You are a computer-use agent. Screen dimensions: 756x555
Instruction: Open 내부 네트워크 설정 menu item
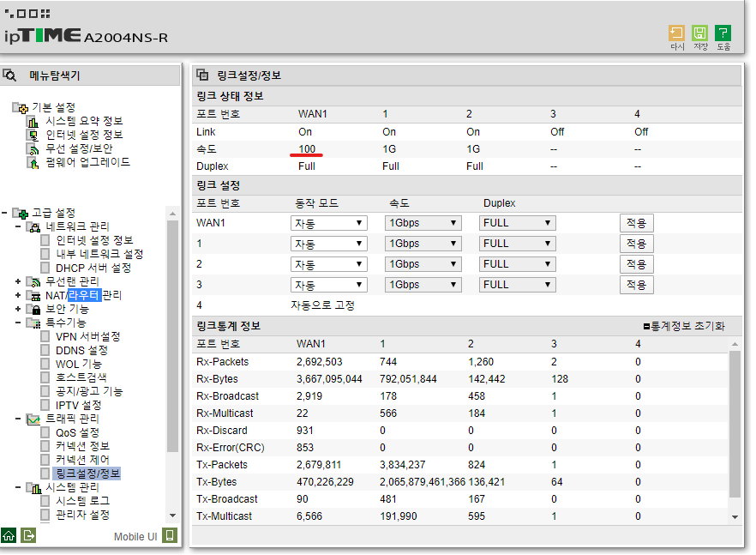pos(99,254)
